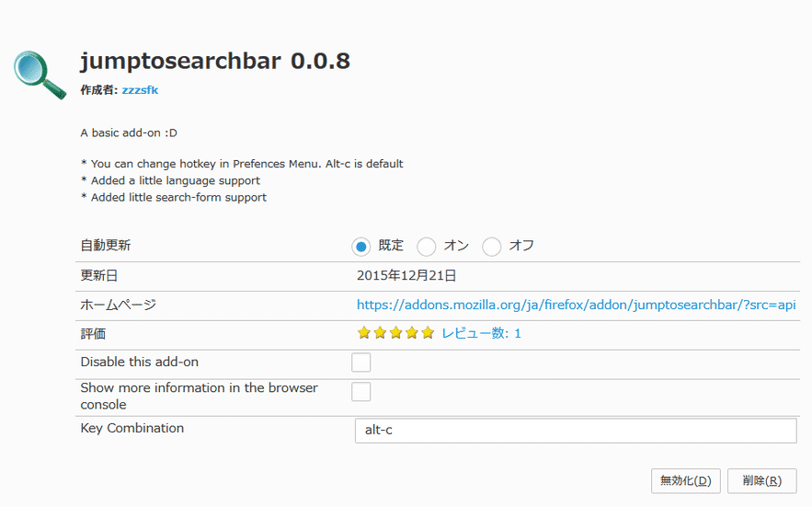
Task: Choose the オフ auto-update radio option
Action: point(491,247)
